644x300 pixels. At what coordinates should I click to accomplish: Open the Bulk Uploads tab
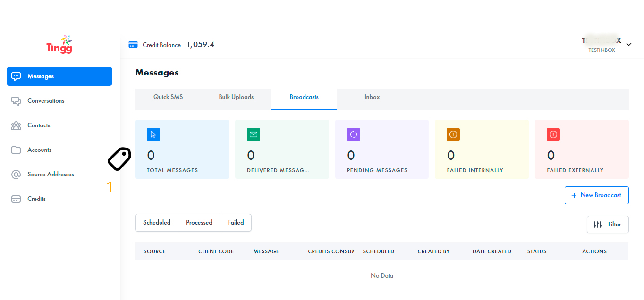[x=236, y=97]
